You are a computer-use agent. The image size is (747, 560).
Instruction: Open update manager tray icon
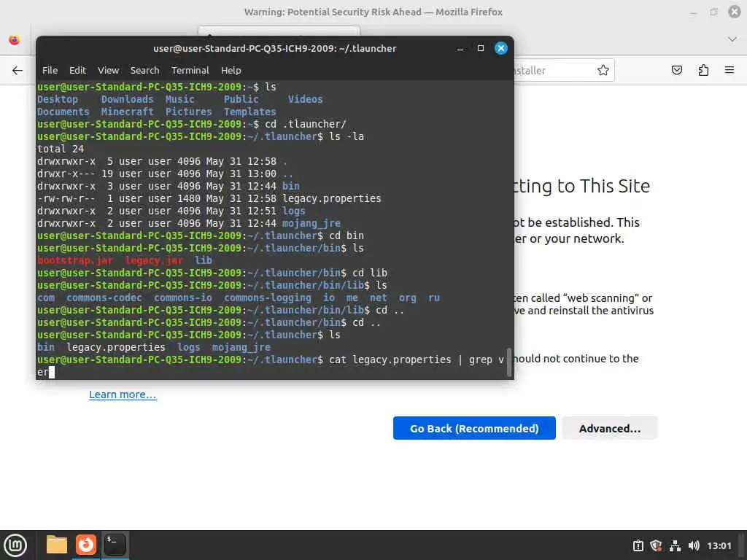[x=638, y=545]
